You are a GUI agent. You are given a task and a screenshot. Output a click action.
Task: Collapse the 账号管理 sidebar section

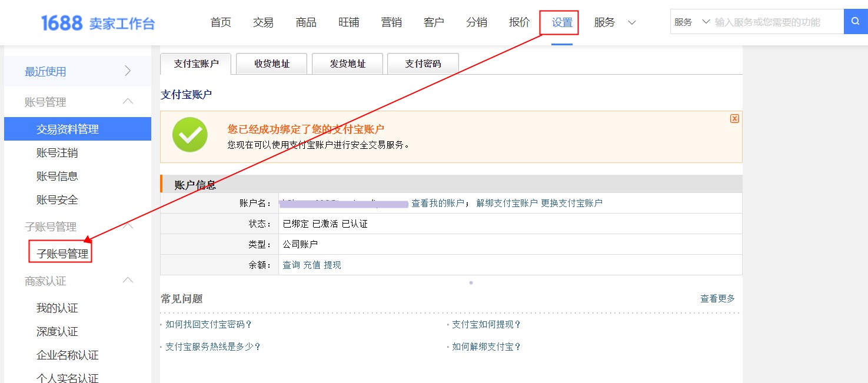[x=128, y=102]
